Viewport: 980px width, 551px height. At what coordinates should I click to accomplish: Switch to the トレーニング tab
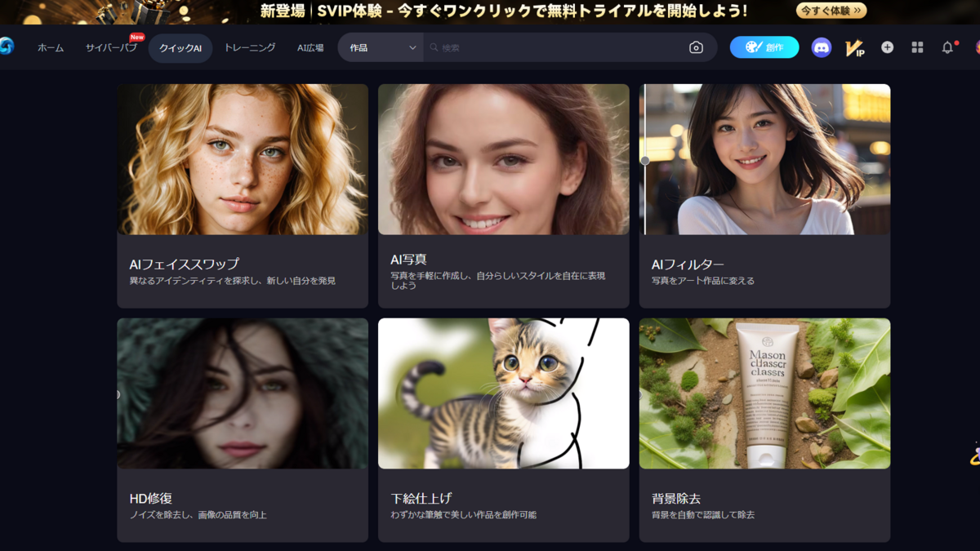[250, 48]
